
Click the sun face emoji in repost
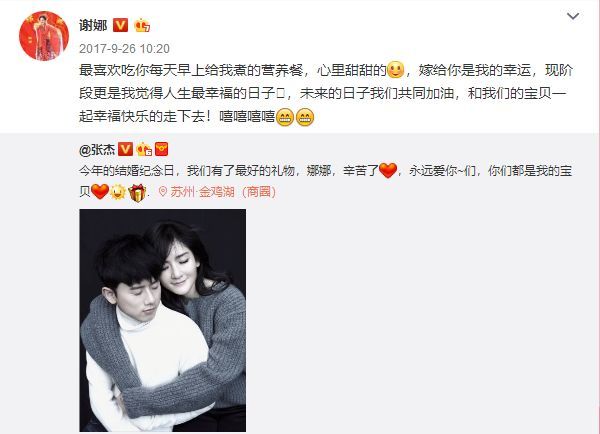pos(117,192)
